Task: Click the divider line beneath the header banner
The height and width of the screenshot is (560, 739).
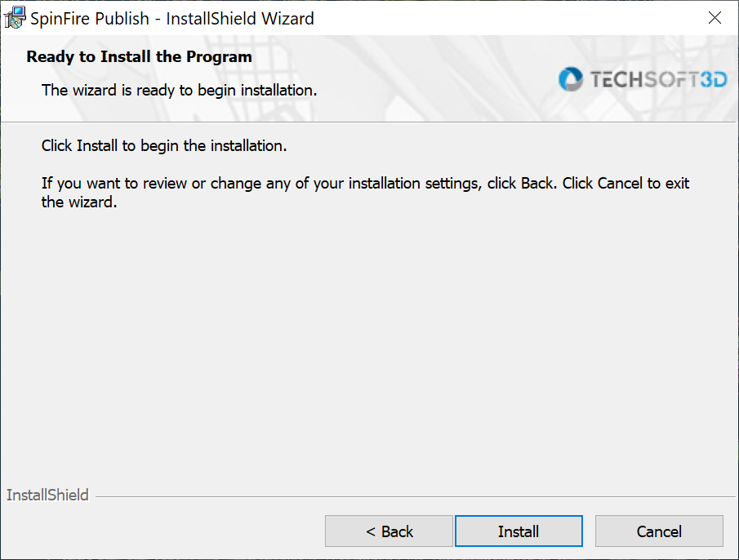Action: [367, 122]
